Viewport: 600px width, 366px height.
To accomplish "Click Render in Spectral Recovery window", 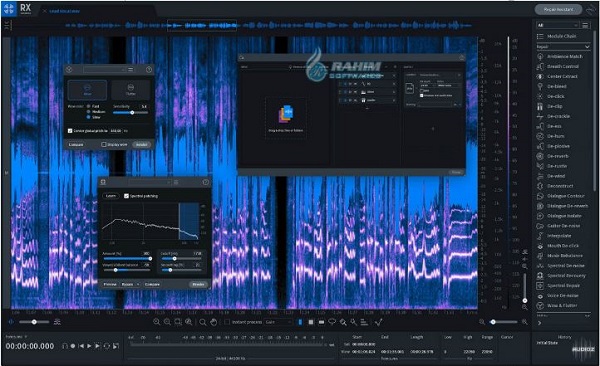I will (x=198, y=284).
